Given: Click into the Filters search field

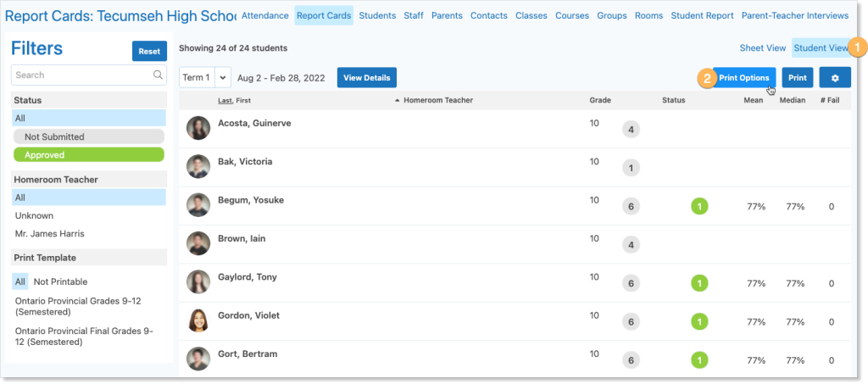Looking at the screenshot, I should pos(89,75).
